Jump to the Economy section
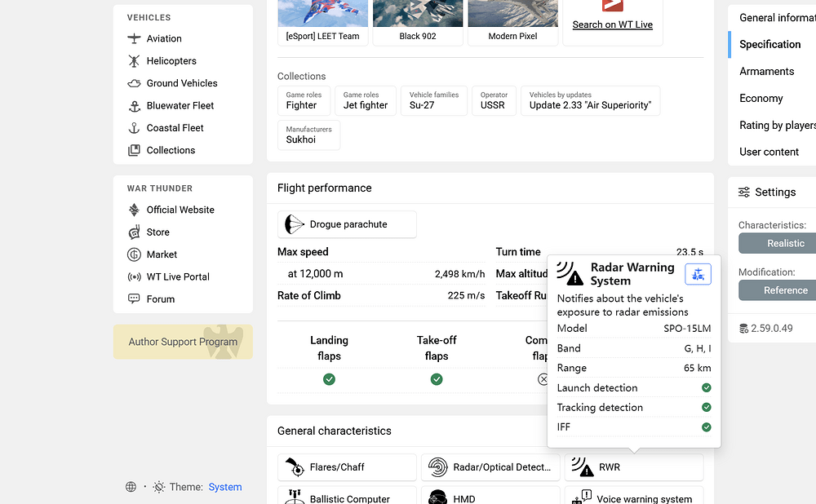 coord(761,99)
